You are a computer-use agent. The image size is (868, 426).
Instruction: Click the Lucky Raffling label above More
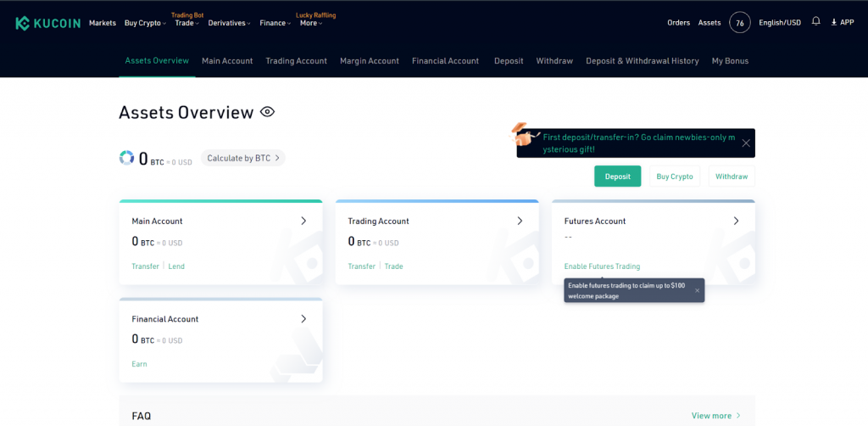(316, 15)
